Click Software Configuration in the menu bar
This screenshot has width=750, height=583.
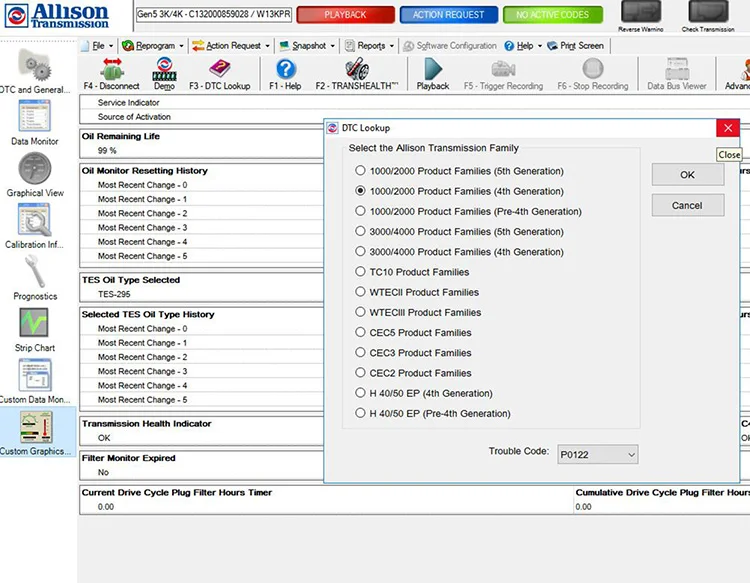[x=450, y=46]
